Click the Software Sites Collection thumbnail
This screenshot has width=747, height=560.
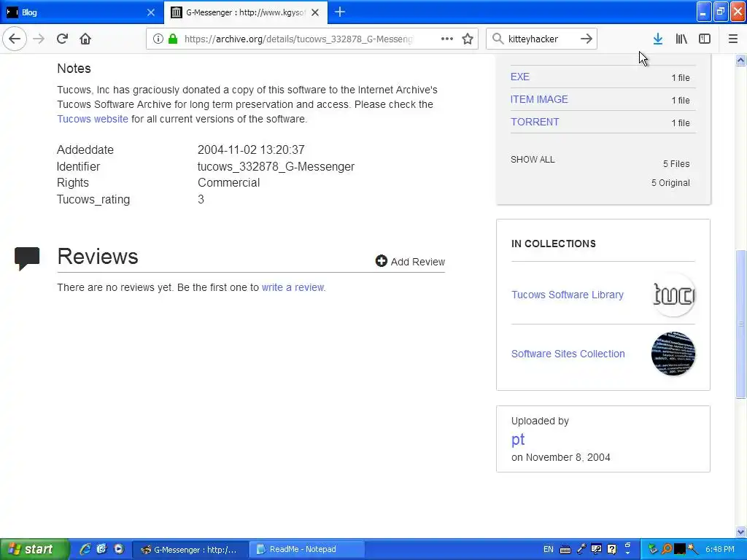(x=673, y=354)
